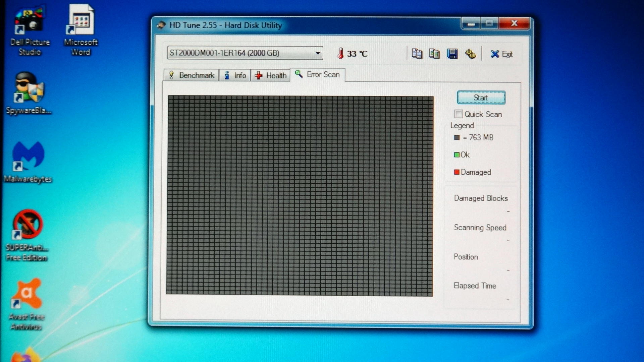Launch SpywareBlaster desktop icon

click(29, 94)
